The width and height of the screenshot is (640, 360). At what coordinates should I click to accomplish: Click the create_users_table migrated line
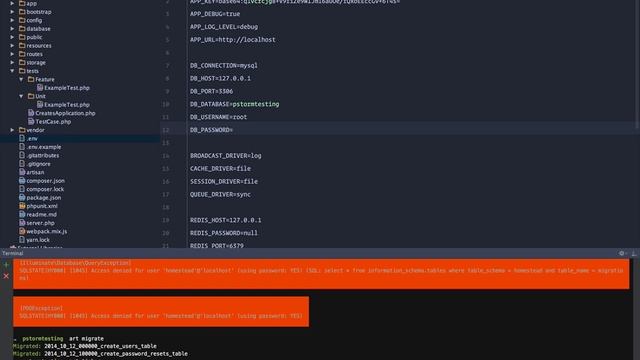pos(85,346)
